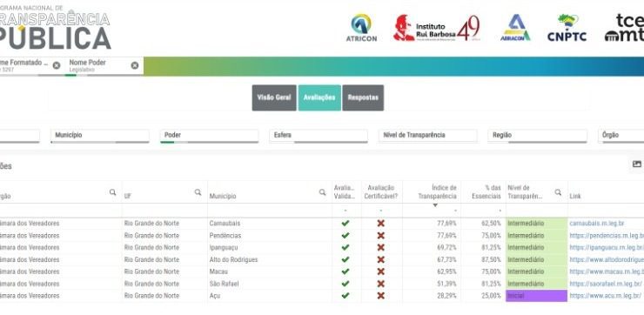
Task: Clear the Nome Formatado filter chip
Action: pos(57,65)
